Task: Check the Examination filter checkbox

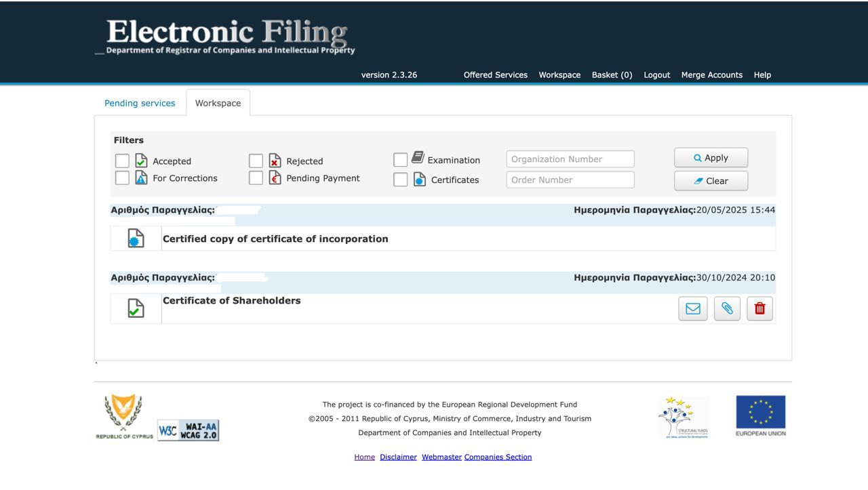Action: click(400, 159)
